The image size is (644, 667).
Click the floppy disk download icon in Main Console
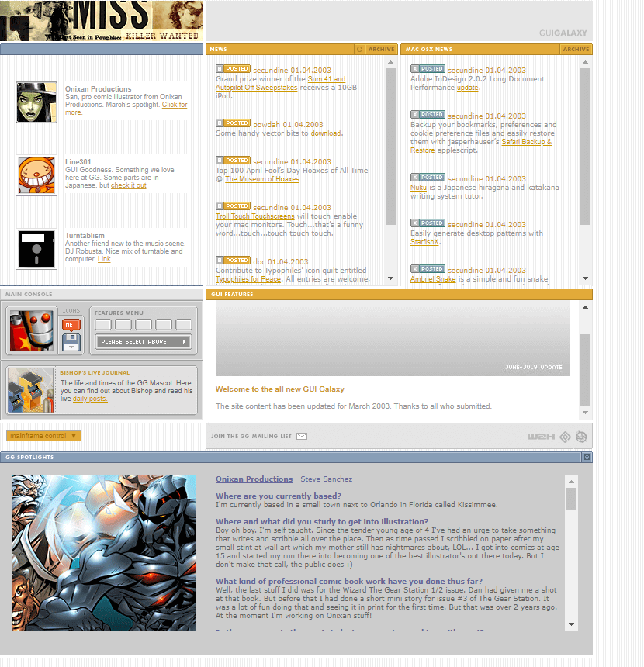pyautogui.click(x=71, y=343)
